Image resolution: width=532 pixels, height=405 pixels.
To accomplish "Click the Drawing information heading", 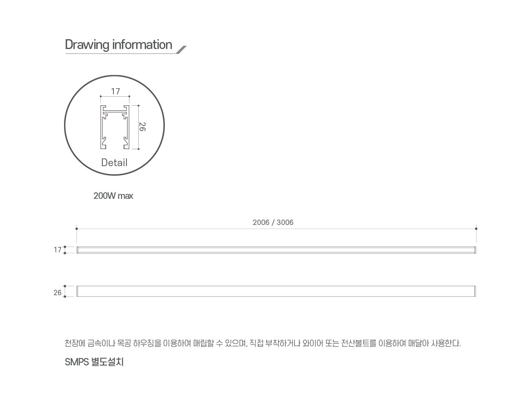I will pos(118,45).
